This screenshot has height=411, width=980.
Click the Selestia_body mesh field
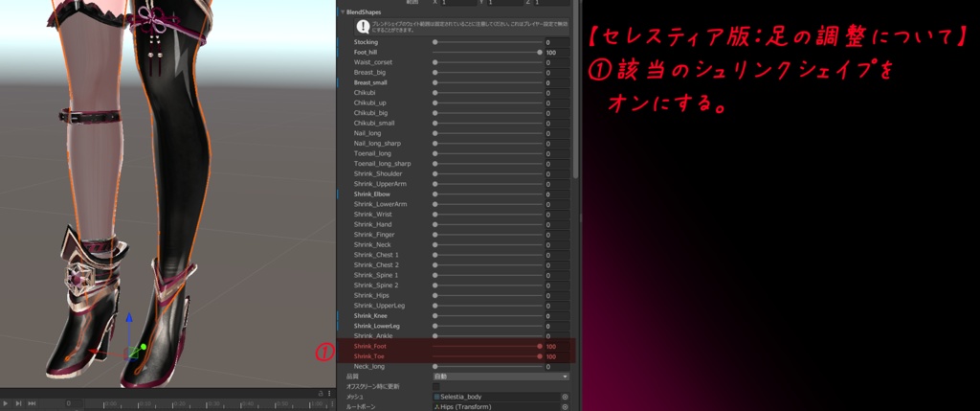pyautogui.click(x=497, y=397)
